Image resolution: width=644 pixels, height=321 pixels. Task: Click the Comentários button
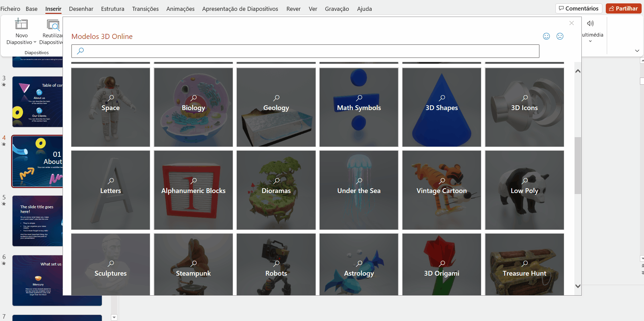(579, 8)
